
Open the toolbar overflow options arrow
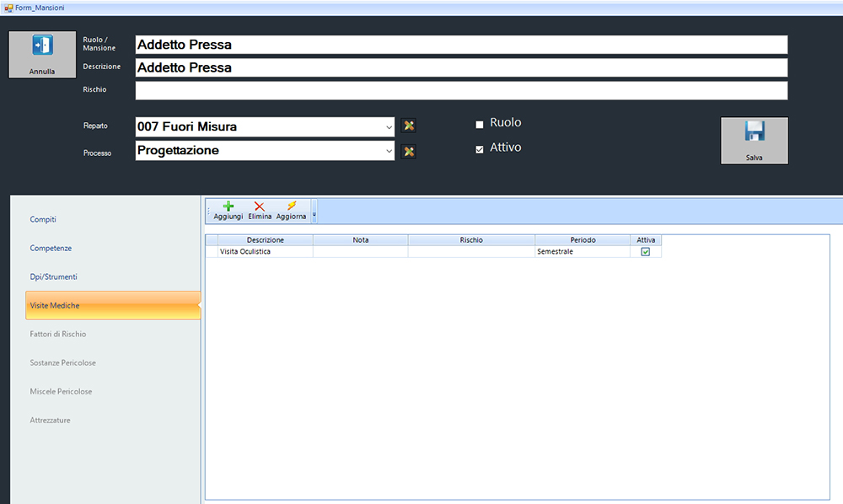pos(314,215)
